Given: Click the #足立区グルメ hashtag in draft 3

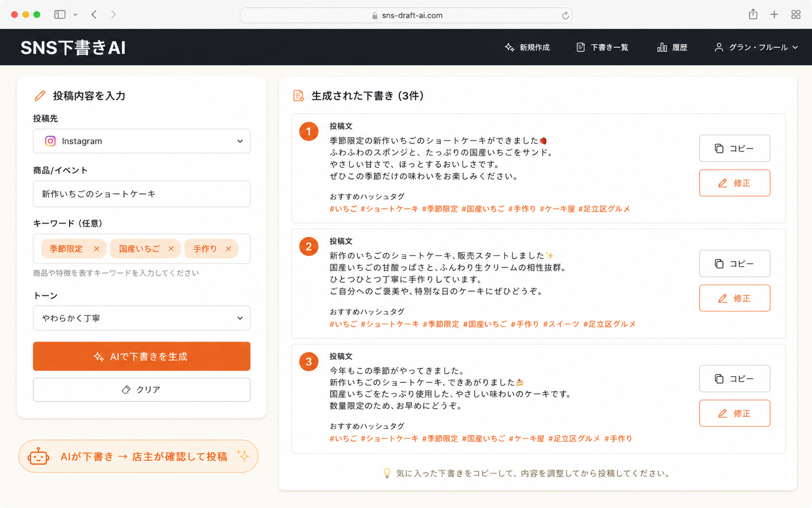Looking at the screenshot, I should (x=574, y=439).
